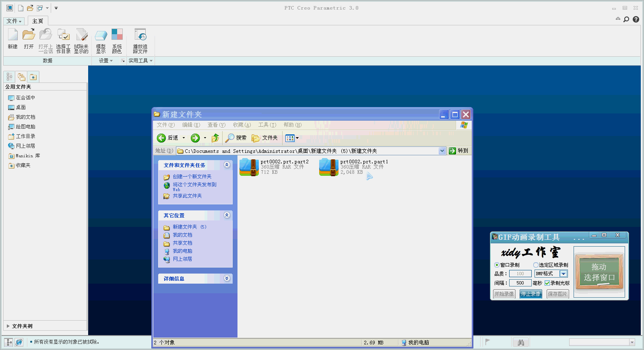The width and height of the screenshot is (644, 350).
Task: Switch to folder browser navigator tab icon
Action: 21,77
